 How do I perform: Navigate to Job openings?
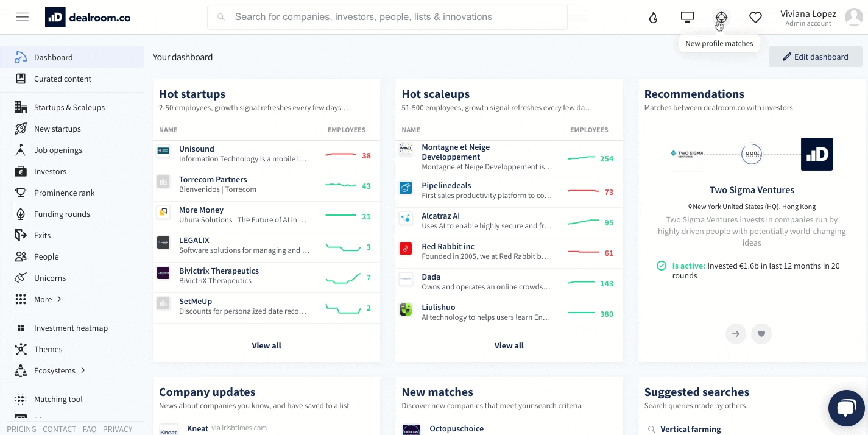click(58, 150)
